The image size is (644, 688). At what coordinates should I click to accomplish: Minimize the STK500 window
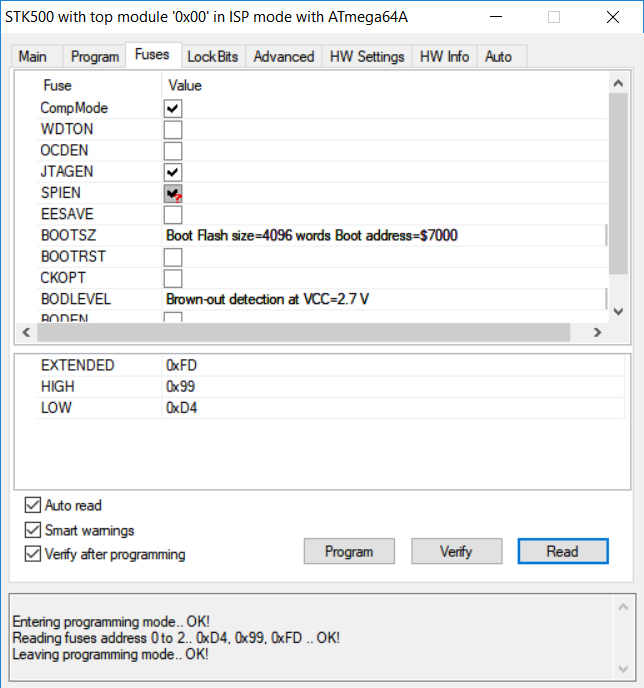[496, 17]
